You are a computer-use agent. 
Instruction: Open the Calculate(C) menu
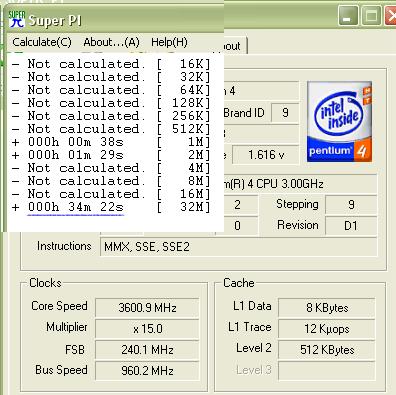point(42,42)
